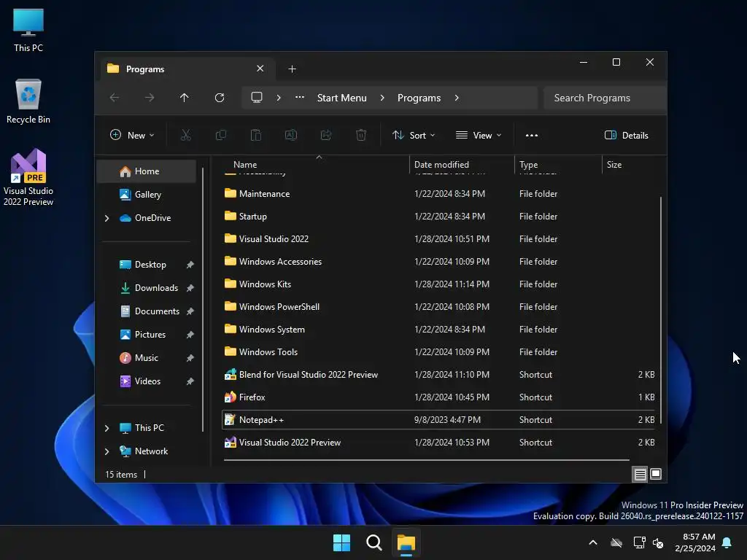Screen dimensions: 747x560
Task: Go up one folder level
Action: [x=185, y=98]
